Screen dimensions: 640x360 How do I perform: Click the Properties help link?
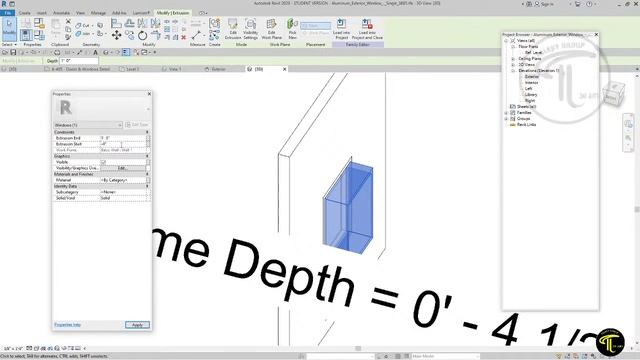pos(67,325)
